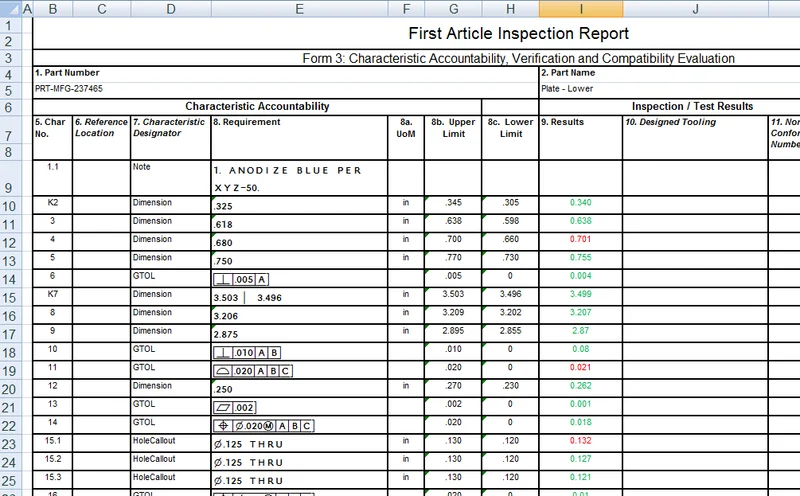The height and width of the screenshot is (496, 800).
Task: Select row 12 header
Action: click(9, 242)
